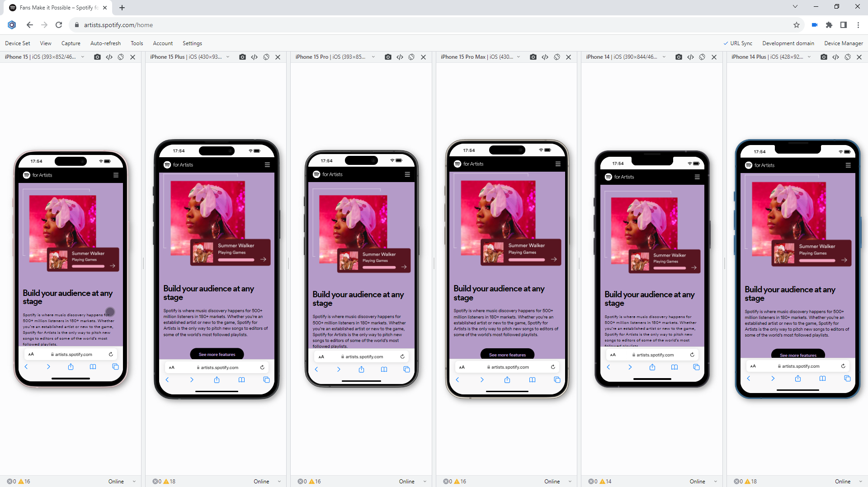Open the Tools menu

point(137,43)
